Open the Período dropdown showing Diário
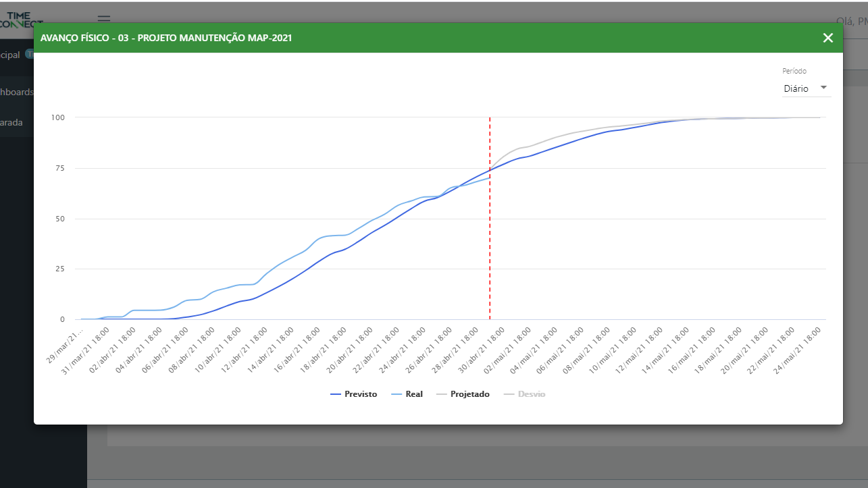The image size is (868, 488). 806,88
